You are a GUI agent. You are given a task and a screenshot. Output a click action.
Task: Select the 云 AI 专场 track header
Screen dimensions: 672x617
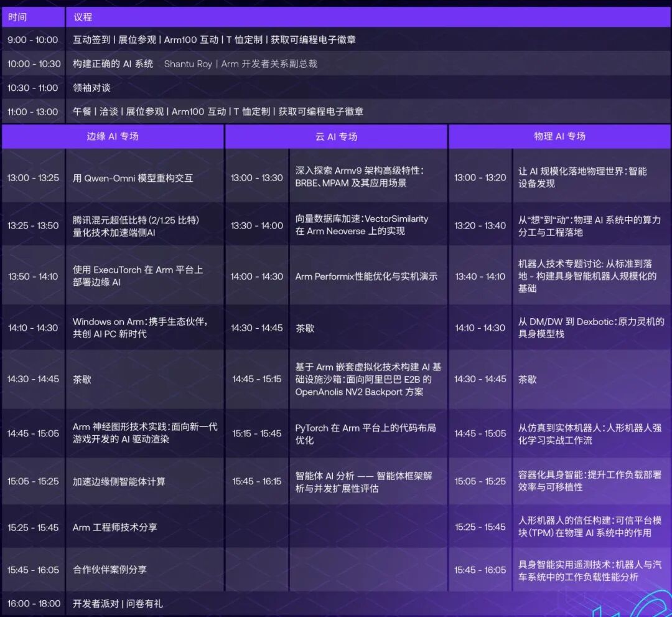coord(337,136)
